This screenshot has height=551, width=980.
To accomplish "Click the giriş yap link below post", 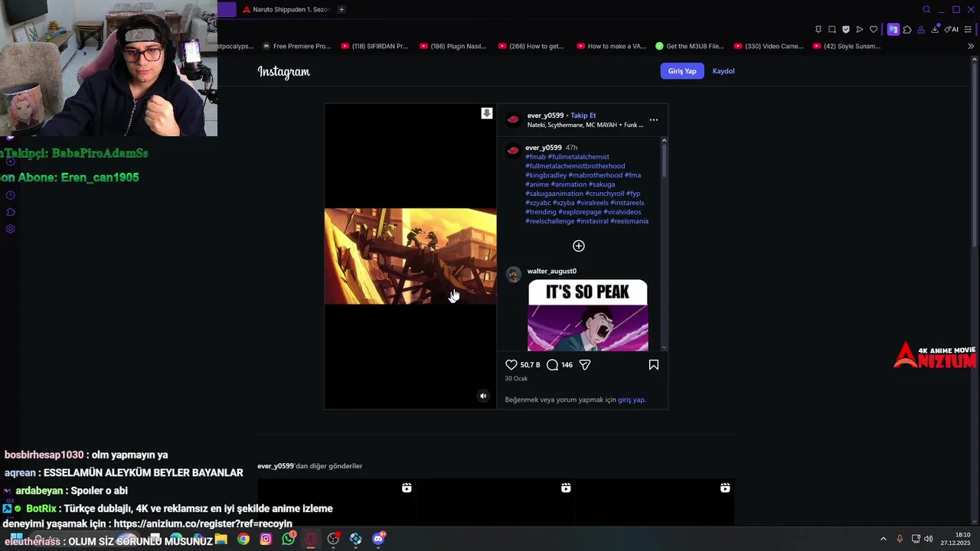I will coord(631,399).
